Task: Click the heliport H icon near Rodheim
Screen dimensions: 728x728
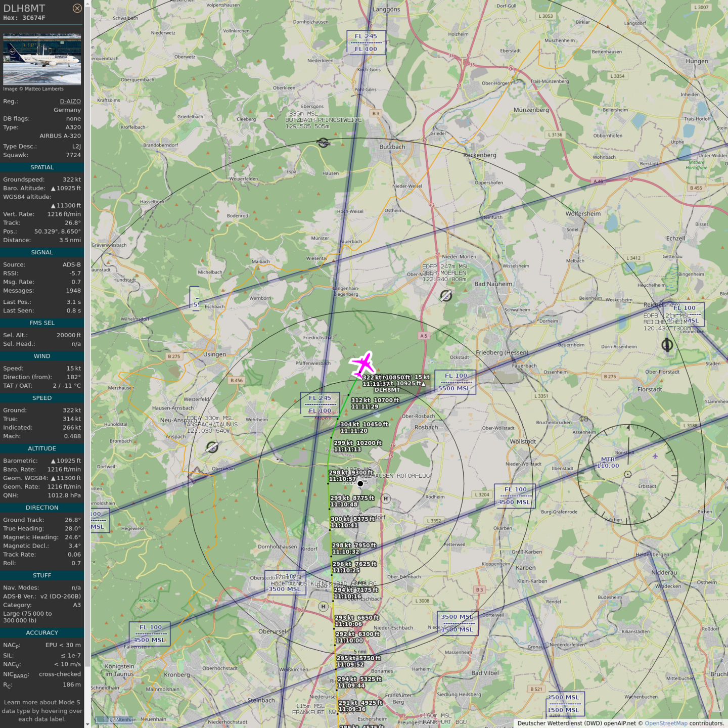Action: (386, 498)
